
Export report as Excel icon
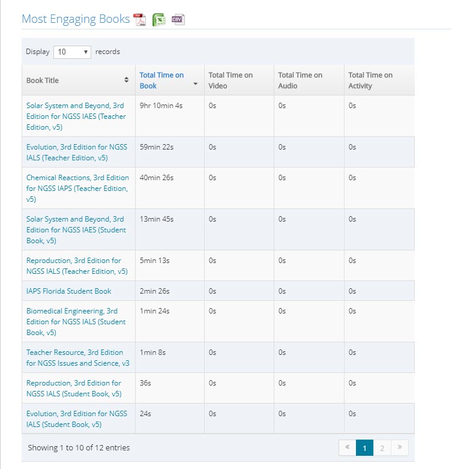tap(158, 20)
